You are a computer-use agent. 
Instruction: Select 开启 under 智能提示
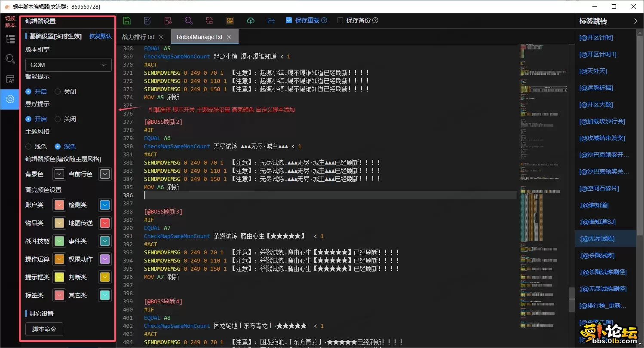tap(36, 92)
